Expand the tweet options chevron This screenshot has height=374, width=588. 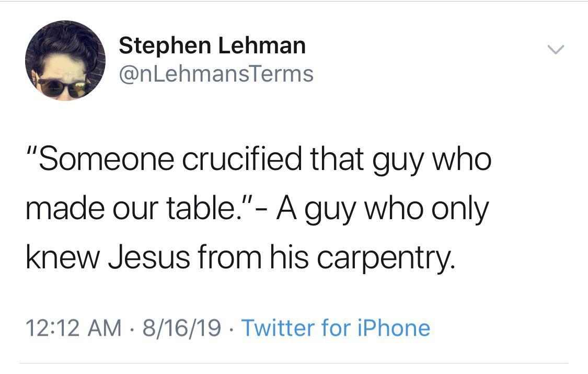pyautogui.click(x=556, y=50)
